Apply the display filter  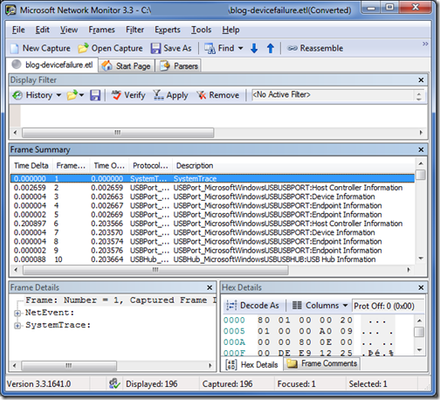[170, 95]
